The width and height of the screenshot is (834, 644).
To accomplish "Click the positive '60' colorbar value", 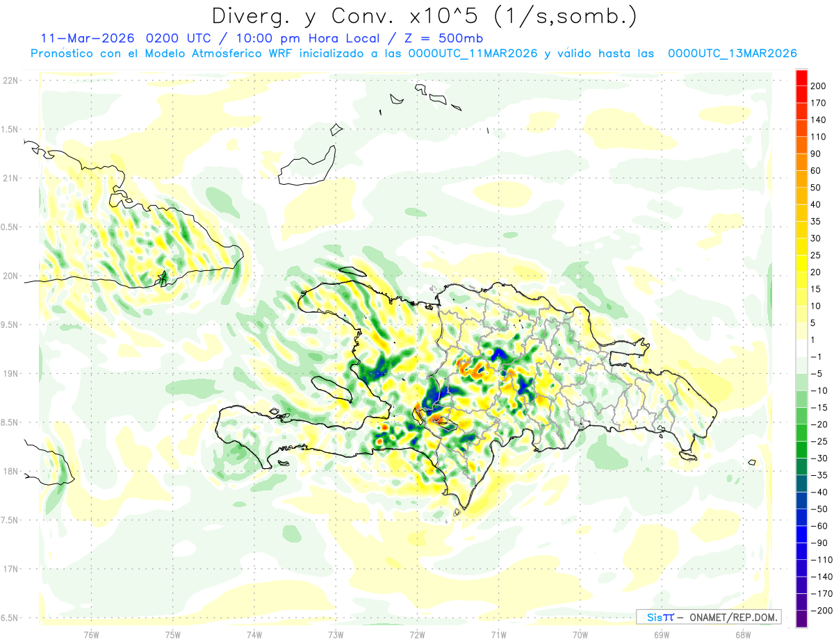I will point(816,171).
